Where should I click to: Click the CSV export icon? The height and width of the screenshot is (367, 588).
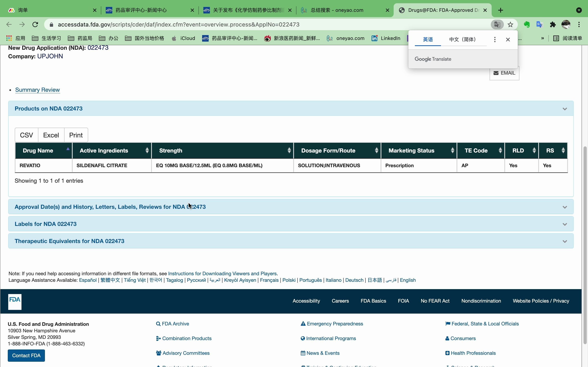tap(26, 135)
